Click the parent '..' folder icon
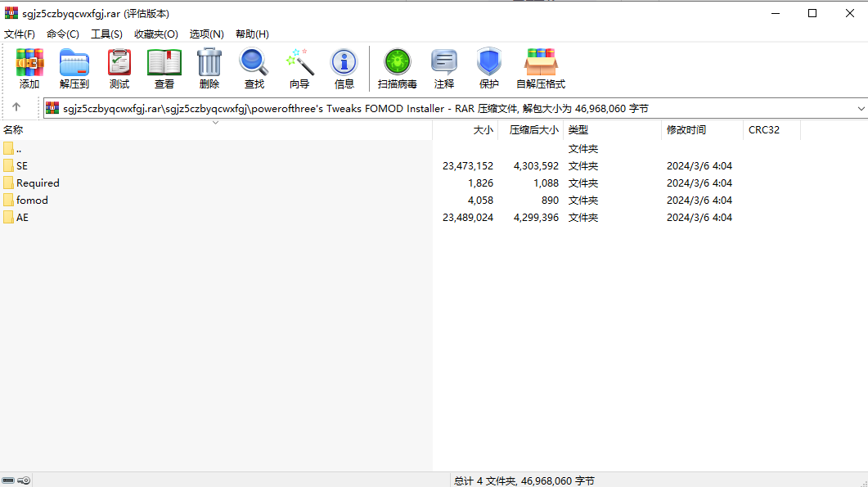The image size is (868, 487). [8, 148]
